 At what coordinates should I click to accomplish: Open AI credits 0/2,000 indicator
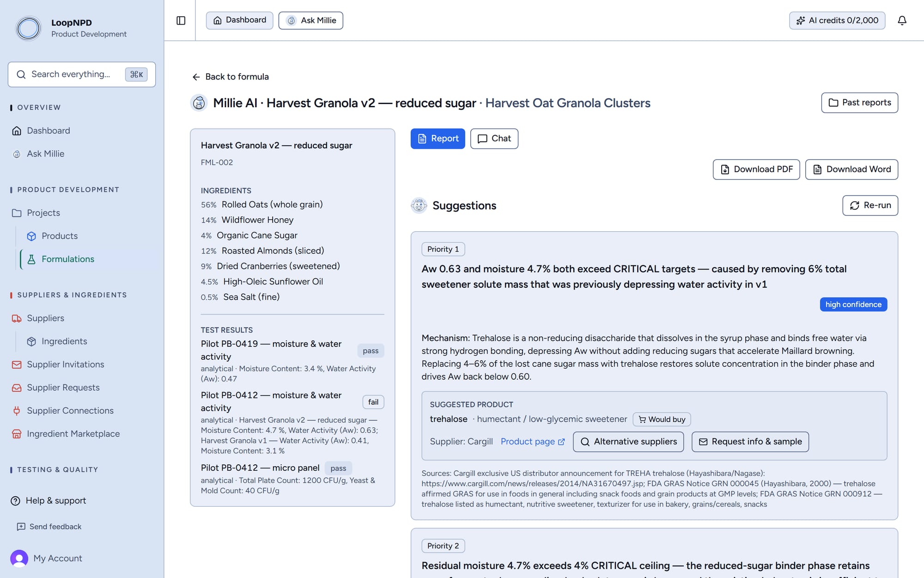pos(837,20)
